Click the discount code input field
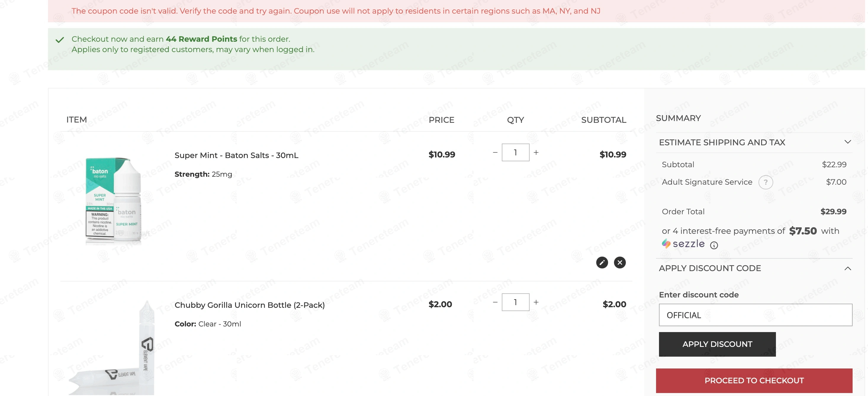Screen dimensions: 868x396 755,315
